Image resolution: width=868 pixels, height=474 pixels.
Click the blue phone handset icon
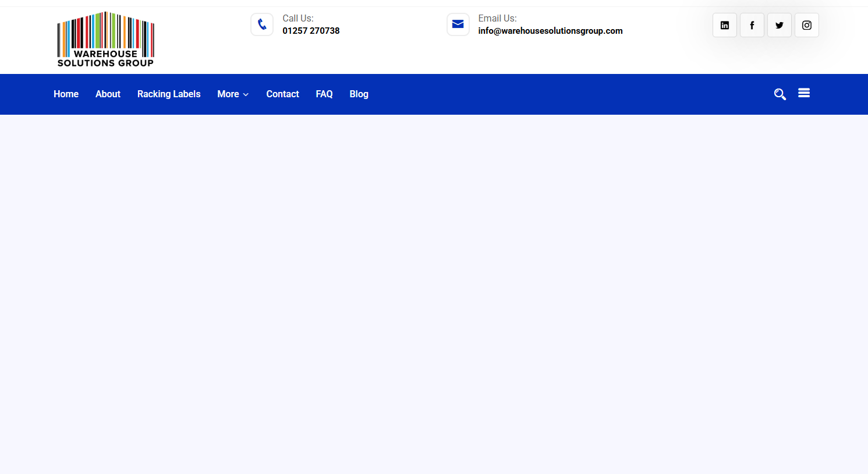click(262, 24)
